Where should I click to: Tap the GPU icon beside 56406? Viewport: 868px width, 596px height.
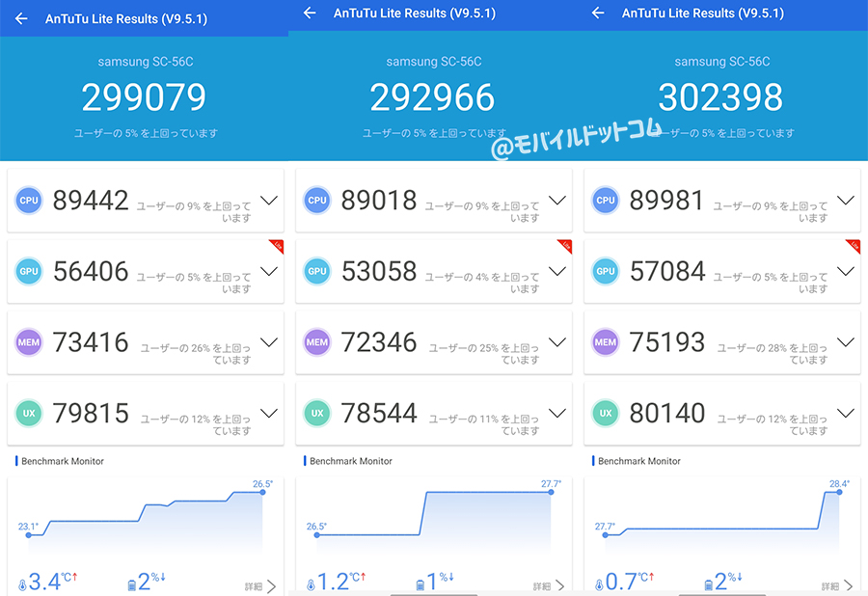click(29, 271)
